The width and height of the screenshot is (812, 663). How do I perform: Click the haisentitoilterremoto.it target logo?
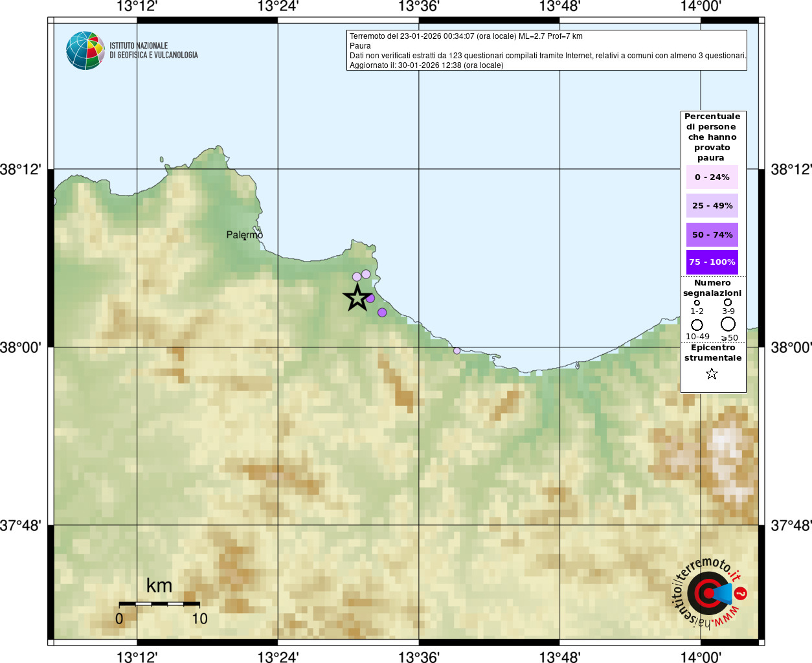(709, 593)
